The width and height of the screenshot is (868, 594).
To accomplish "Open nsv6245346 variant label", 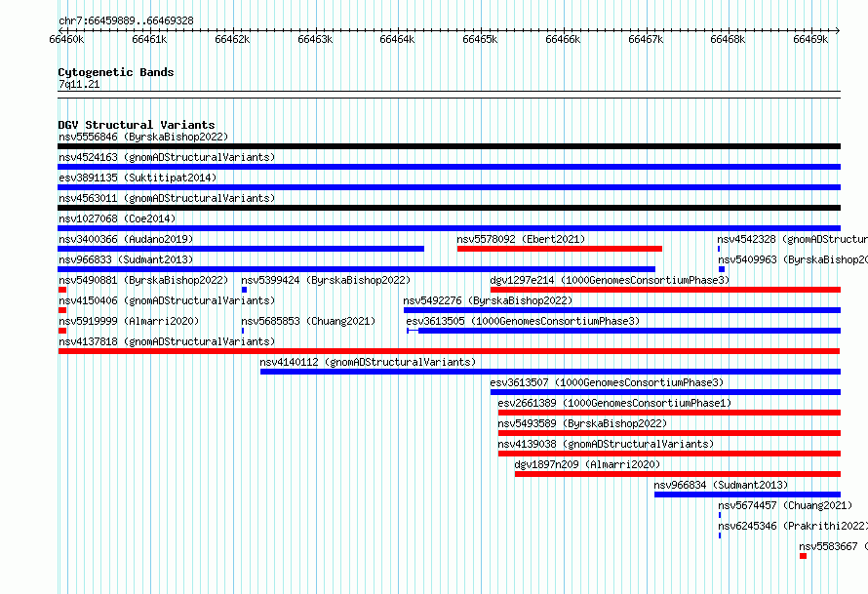I will (793, 526).
